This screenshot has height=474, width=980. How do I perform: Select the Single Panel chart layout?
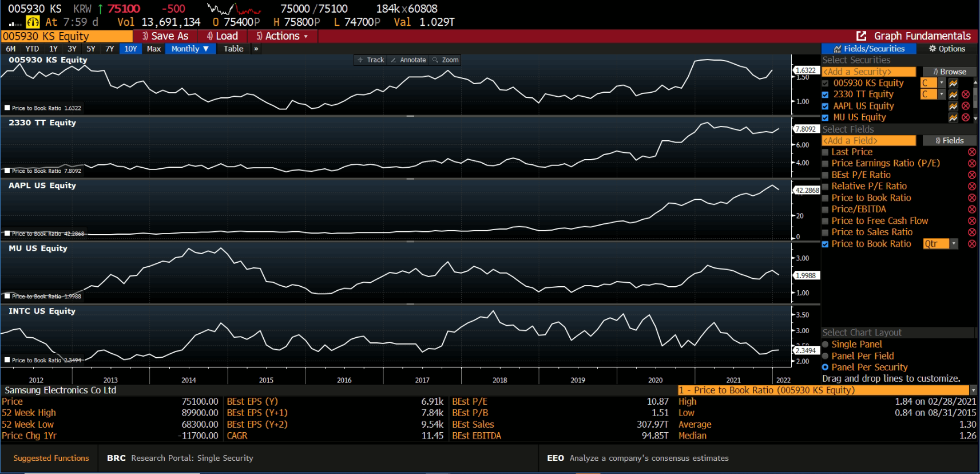click(x=825, y=345)
